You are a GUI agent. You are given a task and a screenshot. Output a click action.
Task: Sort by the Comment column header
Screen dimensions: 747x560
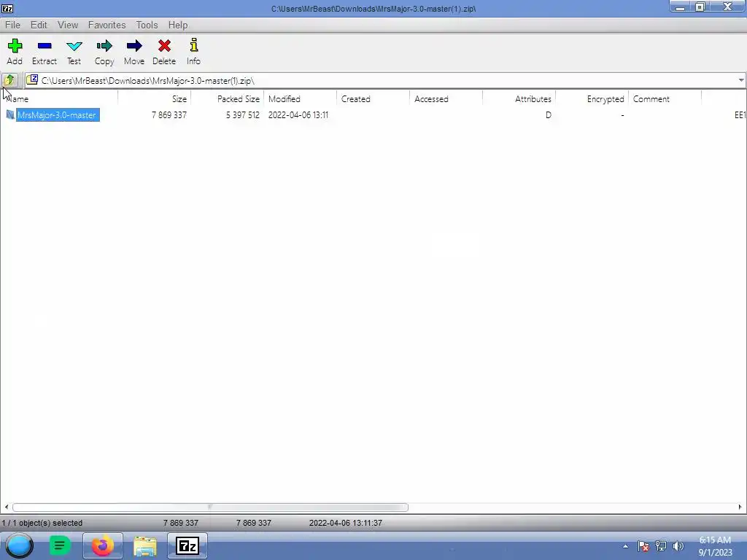pos(665,98)
